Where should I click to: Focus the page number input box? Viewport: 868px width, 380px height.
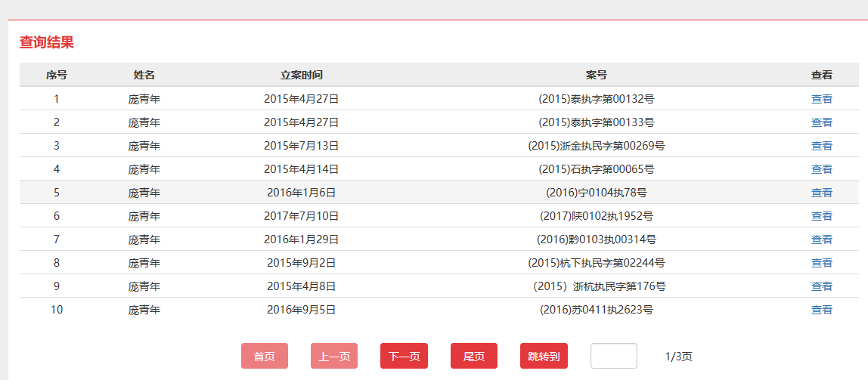click(614, 357)
